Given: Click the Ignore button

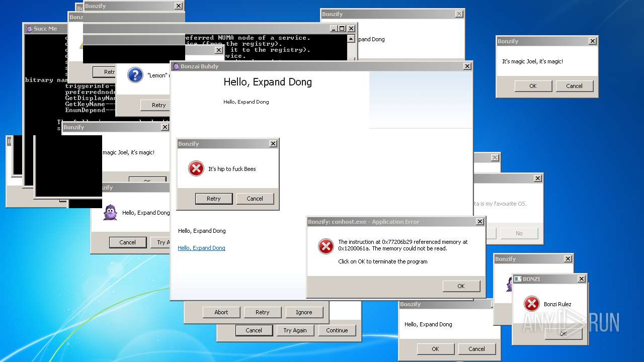Looking at the screenshot, I should [304, 312].
